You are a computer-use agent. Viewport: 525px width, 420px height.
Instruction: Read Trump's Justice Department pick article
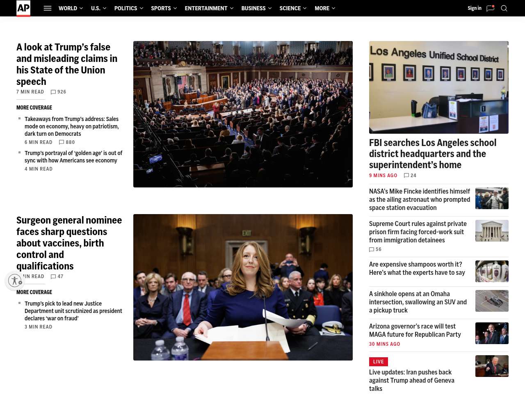pyautogui.click(x=73, y=311)
